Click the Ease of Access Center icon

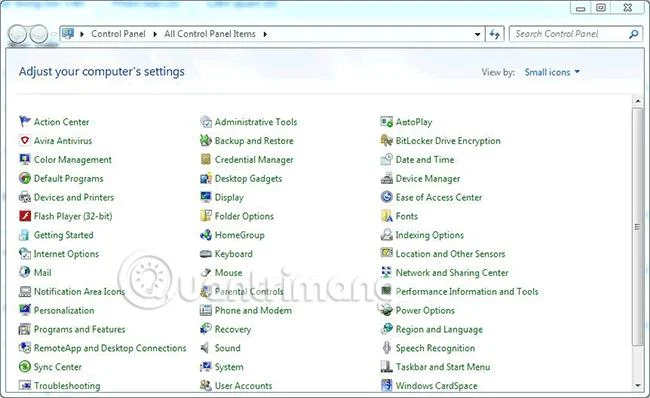(x=387, y=197)
